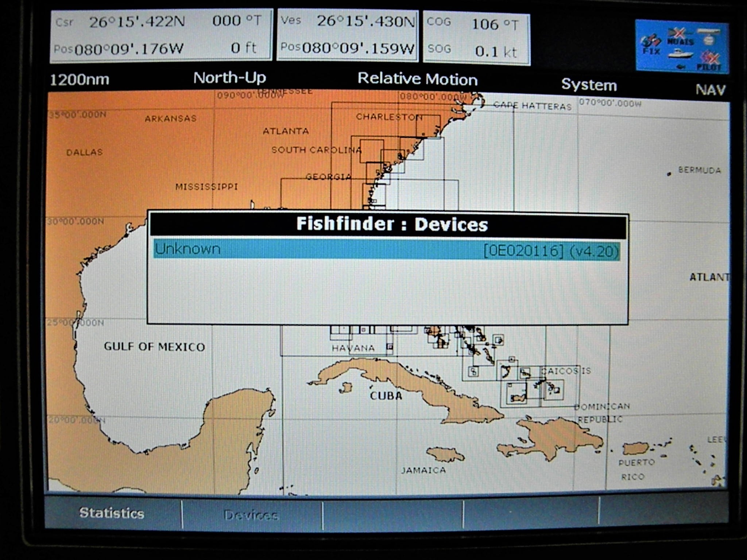Click the 1200nm chart range label
This screenshot has width=747, height=560.
coord(80,79)
